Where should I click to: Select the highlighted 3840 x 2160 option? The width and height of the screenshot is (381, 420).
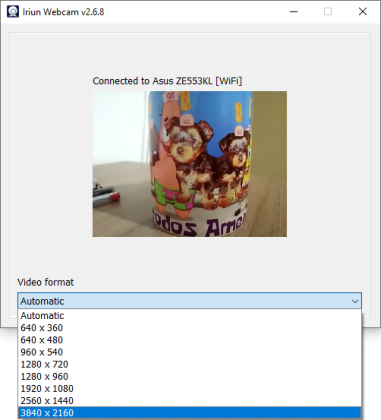(189, 413)
